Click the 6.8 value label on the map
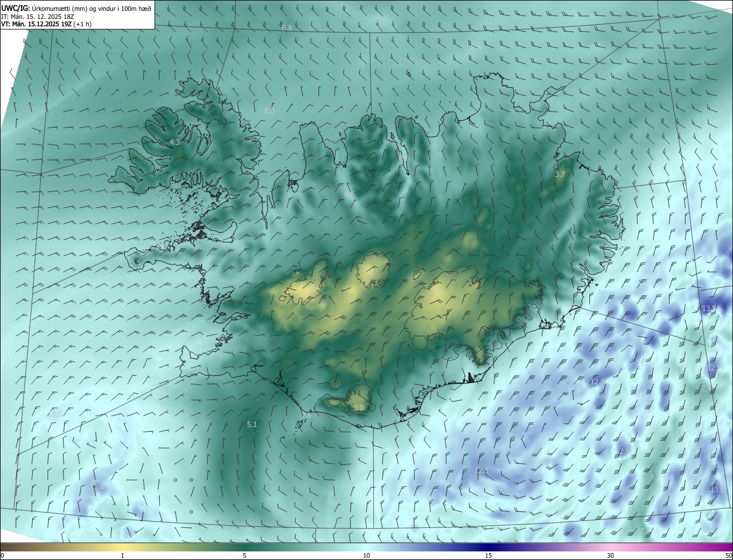The width and height of the screenshot is (733, 560). coord(287,27)
